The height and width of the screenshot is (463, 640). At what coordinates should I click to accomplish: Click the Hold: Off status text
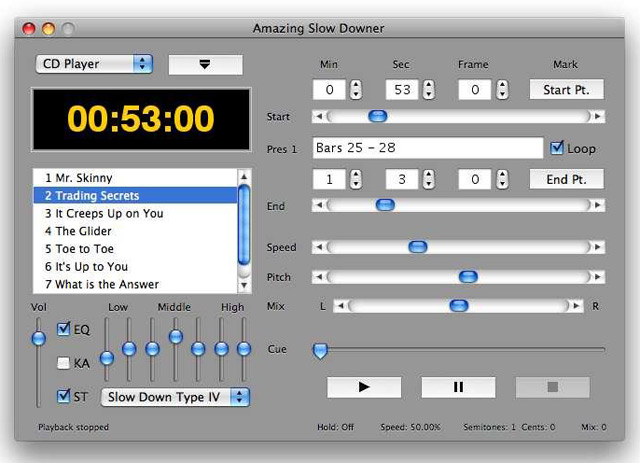(x=336, y=427)
